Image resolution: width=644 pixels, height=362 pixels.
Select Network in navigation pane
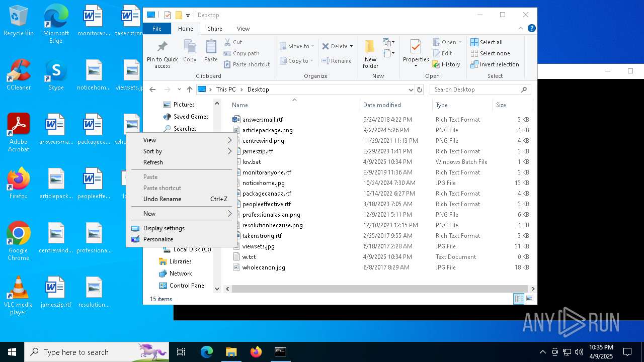pos(181,274)
